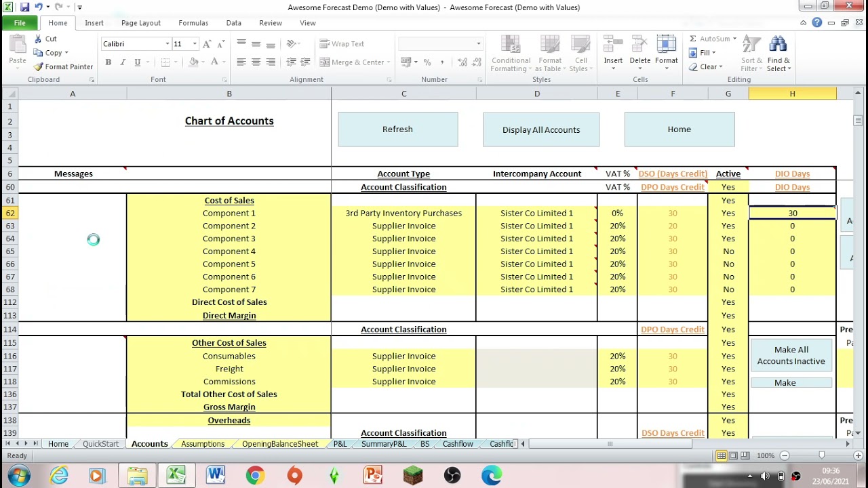Select the Format Painter tool
Image resolution: width=868 pixels, height=488 pixels.
(63, 66)
